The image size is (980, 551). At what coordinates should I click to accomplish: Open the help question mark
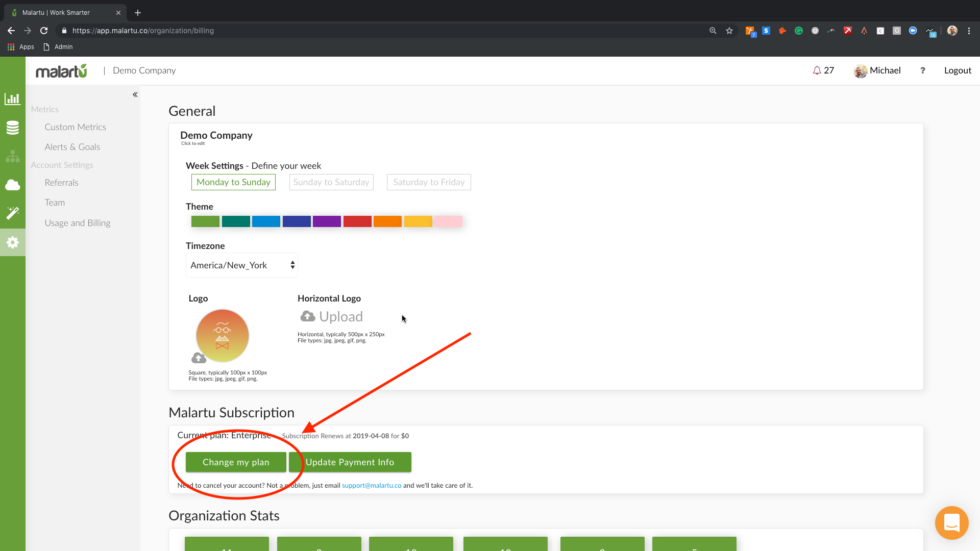(x=922, y=70)
